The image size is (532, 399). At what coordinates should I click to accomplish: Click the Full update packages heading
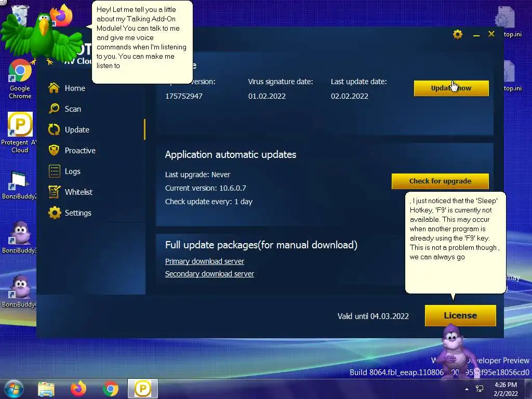[x=261, y=245]
